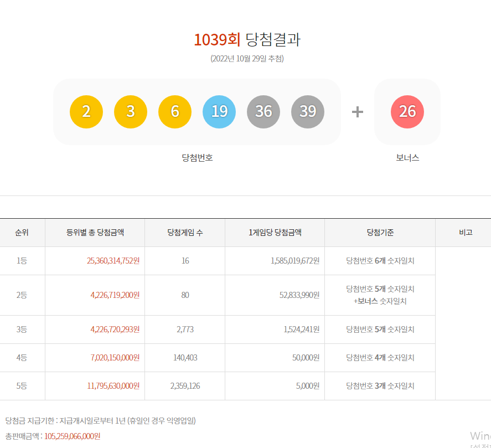Screen dimensions: 491x448
Task: Click the 3등 rank cell
Action: (22, 329)
